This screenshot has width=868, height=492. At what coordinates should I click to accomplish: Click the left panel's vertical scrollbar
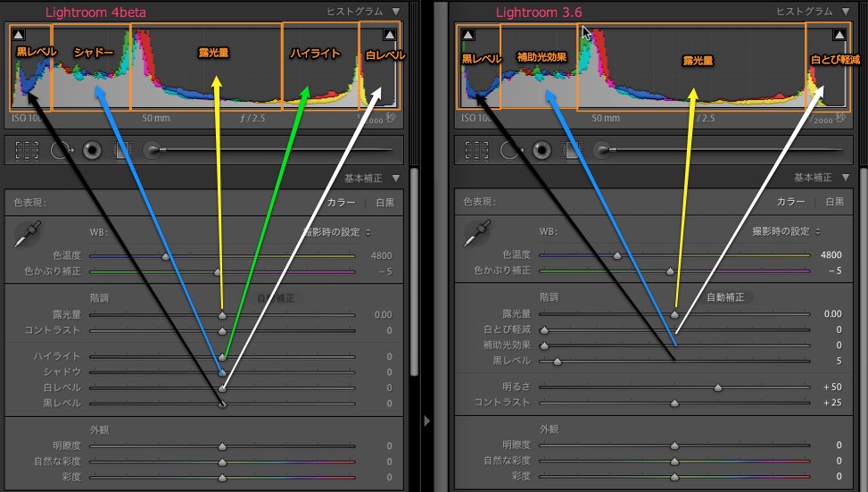click(x=414, y=268)
